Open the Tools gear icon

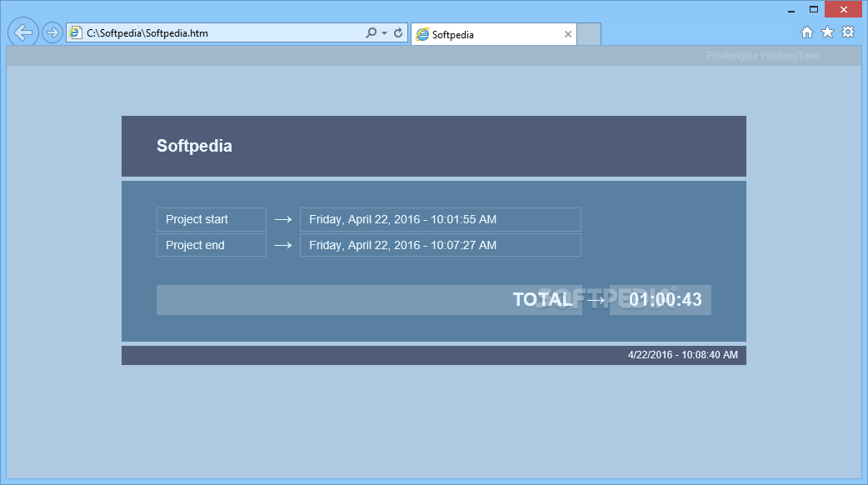[x=848, y=32]
